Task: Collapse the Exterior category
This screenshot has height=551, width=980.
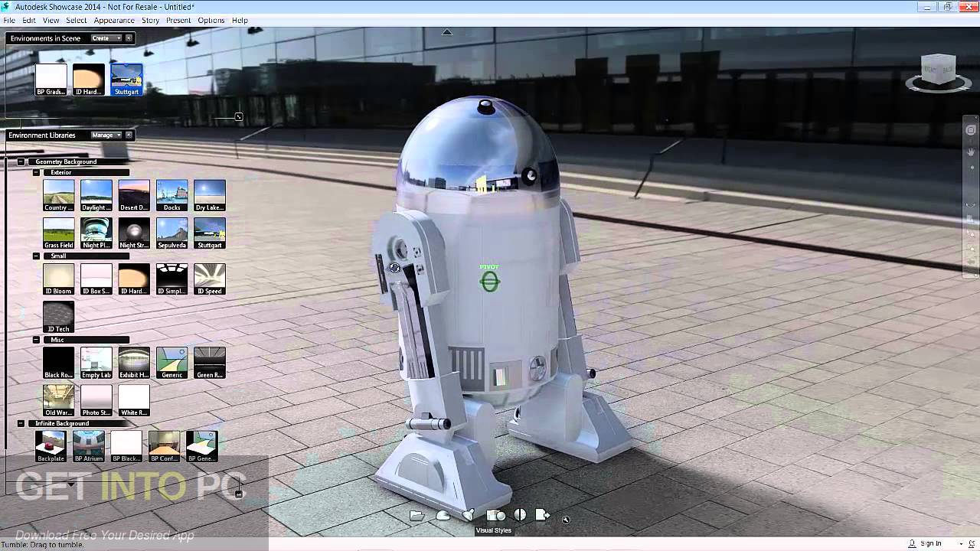Action: click(x=36, y=172)
